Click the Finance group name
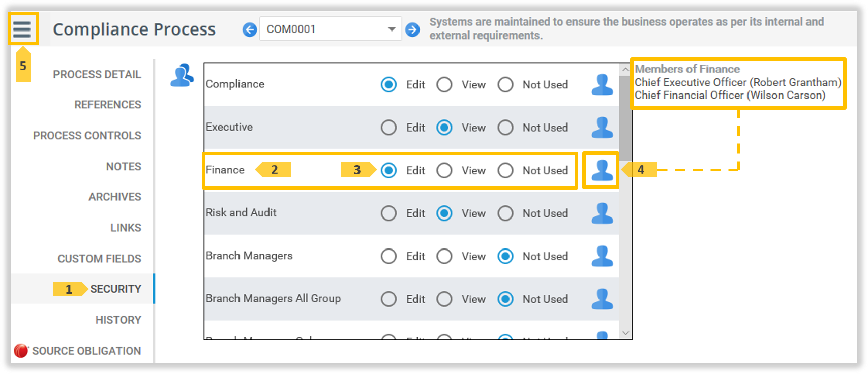 (x=225, y=170)
